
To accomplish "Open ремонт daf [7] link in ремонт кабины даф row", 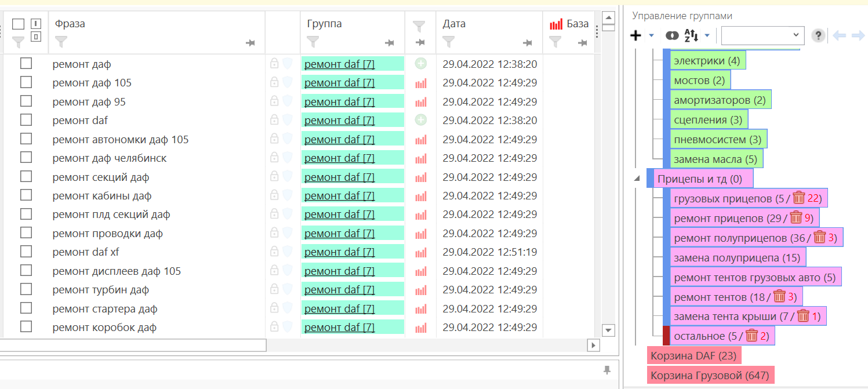I will 339,196.
